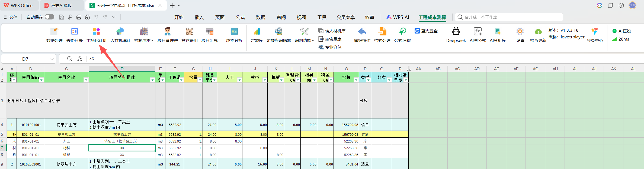Viewport: 644px width, 169px height.
Task: Click the search box 合并成一个工作表
Action: click(x=509, y=17)
